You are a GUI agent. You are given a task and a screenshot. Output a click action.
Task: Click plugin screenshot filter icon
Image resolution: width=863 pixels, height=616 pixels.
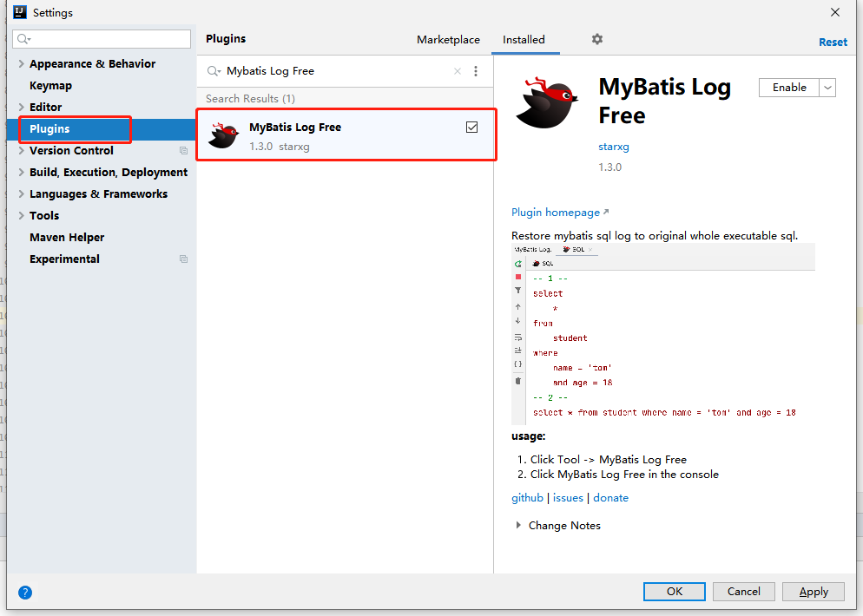click(x=518, y=291)
